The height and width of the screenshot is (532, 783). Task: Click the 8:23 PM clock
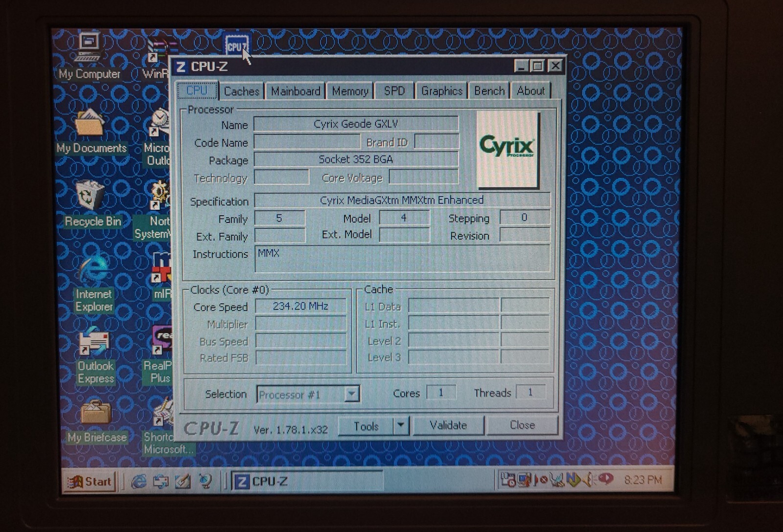coord(643,480)
